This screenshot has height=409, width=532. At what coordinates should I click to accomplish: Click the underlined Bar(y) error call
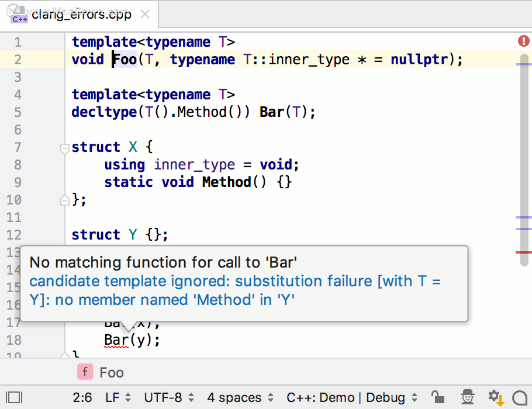tap(132, 340)
